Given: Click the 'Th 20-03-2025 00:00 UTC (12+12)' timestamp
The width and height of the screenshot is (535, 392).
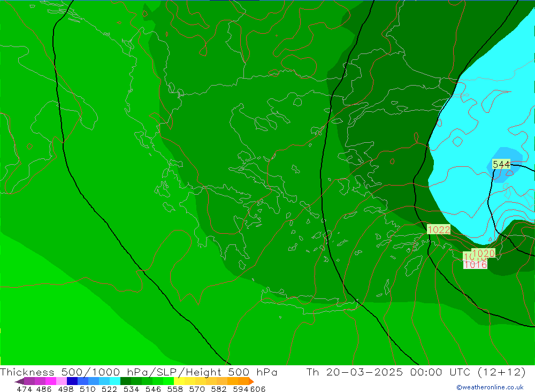Looking at the screenshot, I should (x=416, y=372).
